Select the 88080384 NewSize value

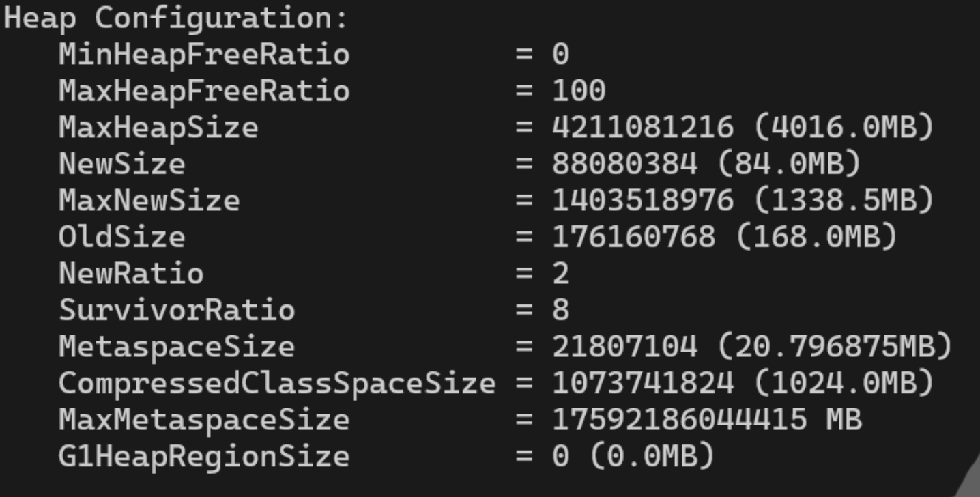coord(625,164)
